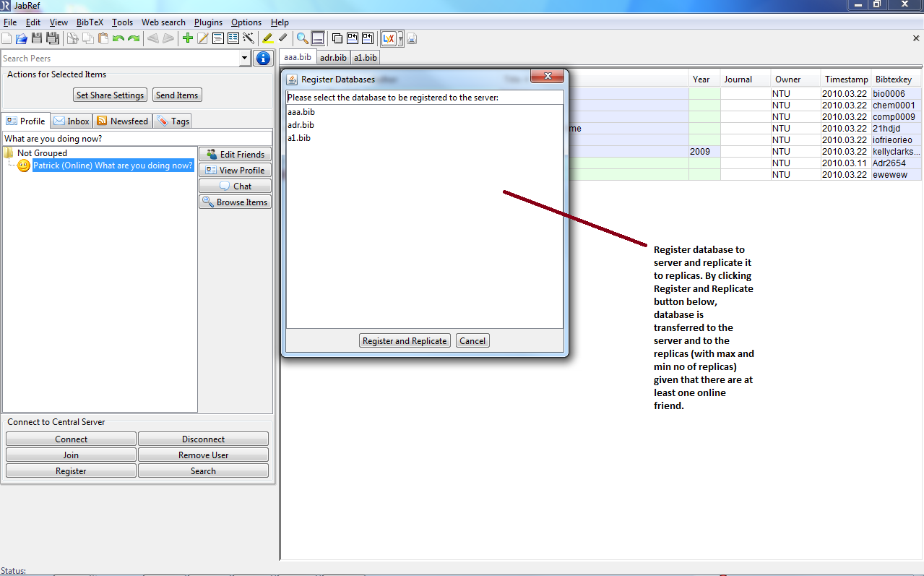Open the arrow beside LyX icon
This screenshot has height=576, width=924.
[401, 39]
